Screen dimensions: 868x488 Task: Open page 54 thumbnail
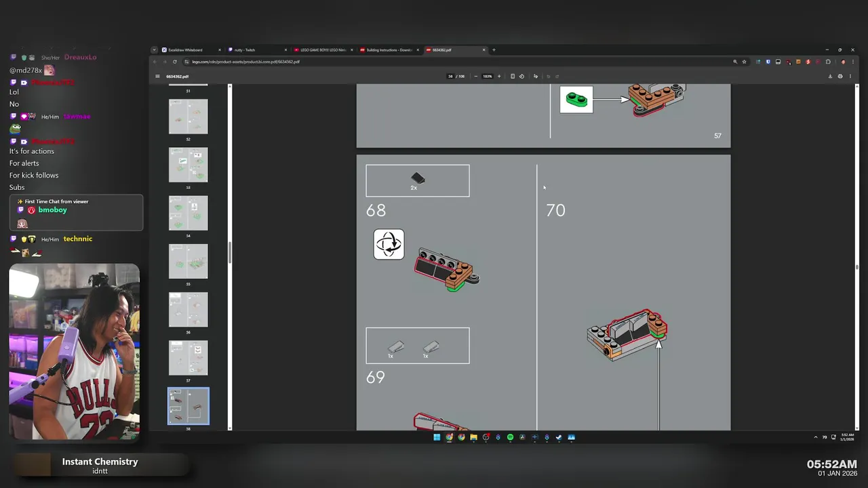tap(189, 213)
